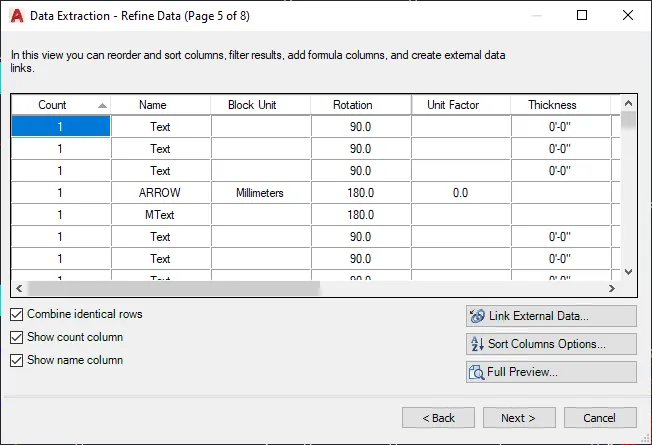Click the table scroll down arrow
Viewport: 652px width, 445px height.
pos(628,272)
